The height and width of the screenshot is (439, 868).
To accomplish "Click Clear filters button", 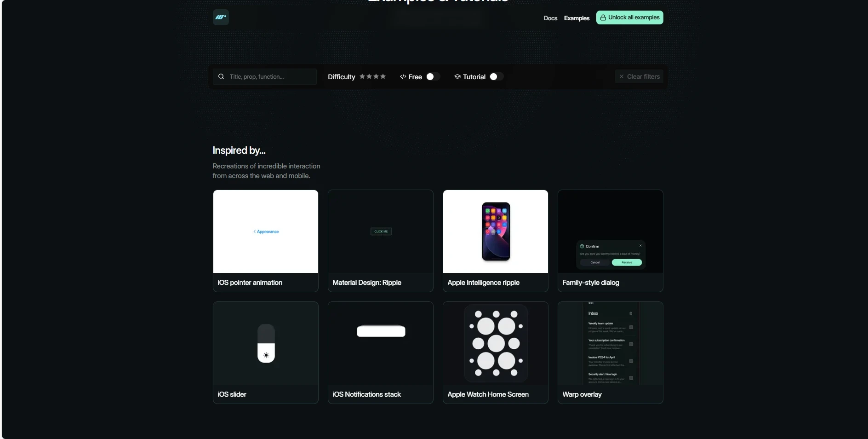I will tap(639, 76).
